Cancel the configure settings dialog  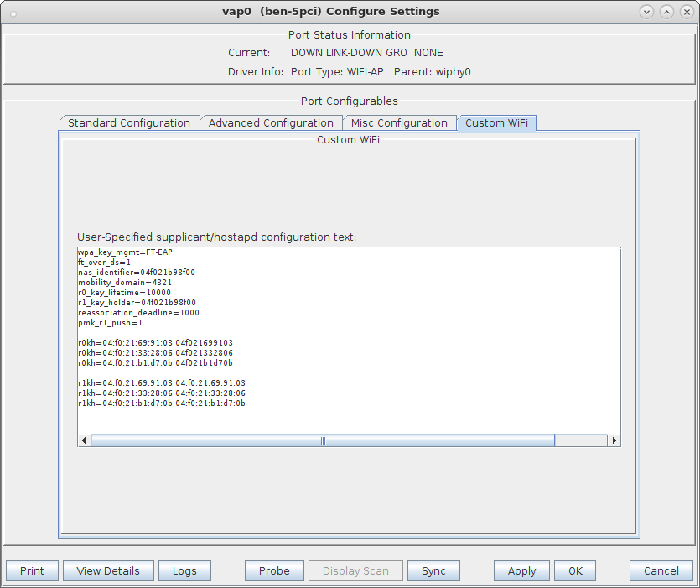pyautogui.click(x=661, y=571)
